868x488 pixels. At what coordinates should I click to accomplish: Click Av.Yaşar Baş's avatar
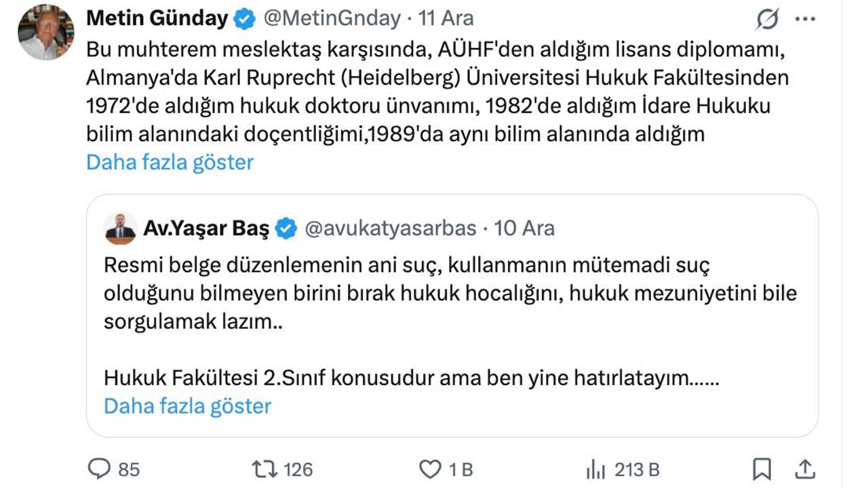(x=121, y=228)
